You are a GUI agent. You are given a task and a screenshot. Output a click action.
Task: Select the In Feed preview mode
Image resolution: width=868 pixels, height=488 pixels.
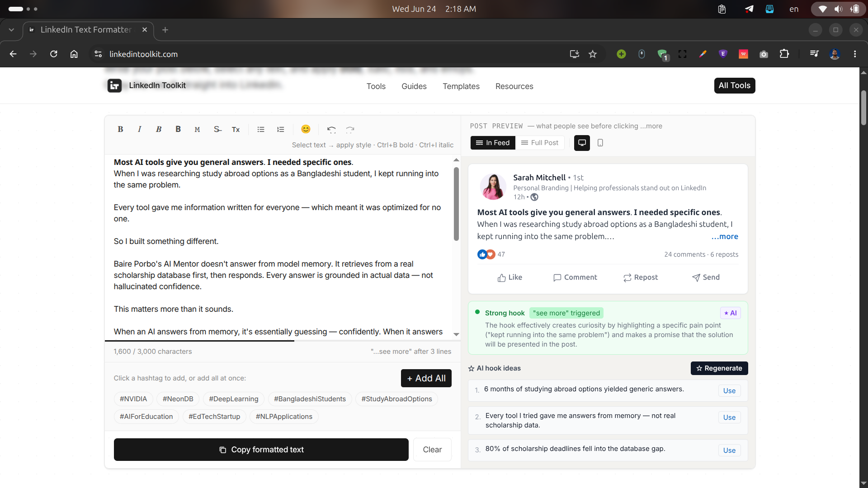click(x=493, y=143)
